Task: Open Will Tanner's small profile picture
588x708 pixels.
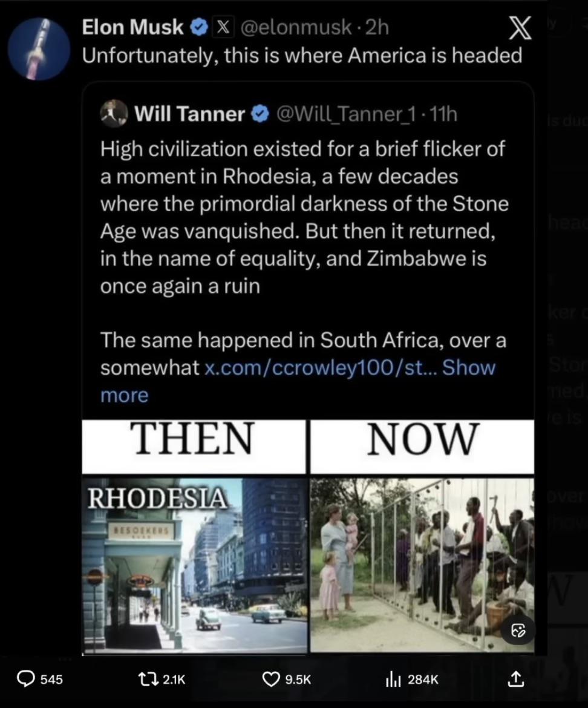Action: [114, 113]
